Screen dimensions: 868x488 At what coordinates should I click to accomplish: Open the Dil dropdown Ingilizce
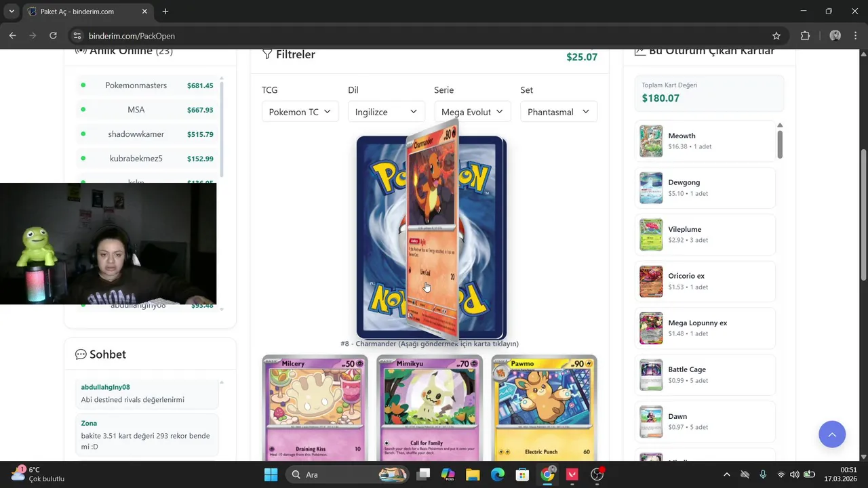tap(386, 112)
